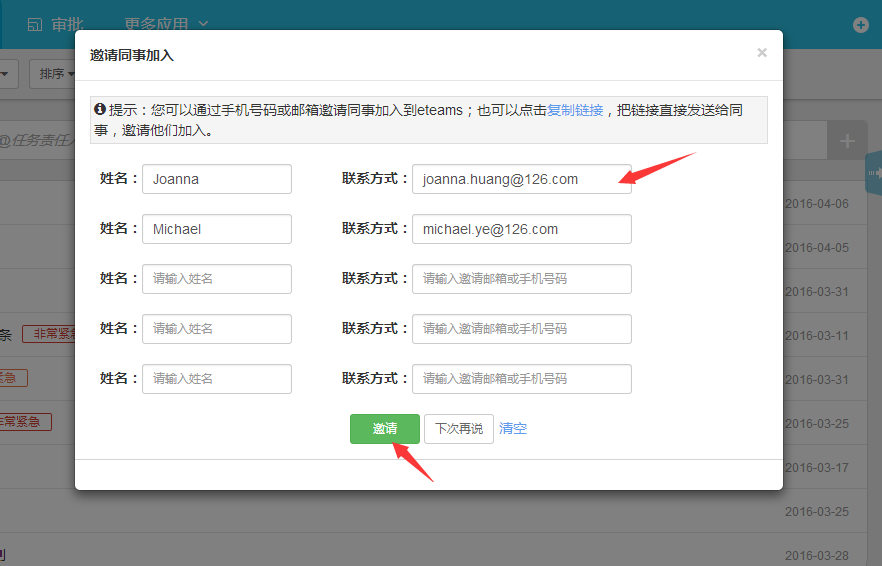This screenshot has height=566, width=882.
Task: Click the green 邀请 button
Action: click(x=385, y=429)
